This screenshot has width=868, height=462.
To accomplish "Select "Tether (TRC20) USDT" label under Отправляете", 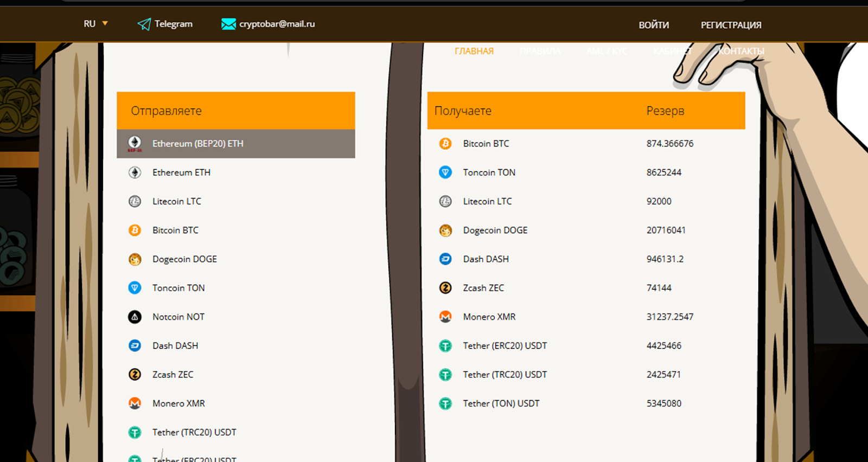I will [194, 432].
